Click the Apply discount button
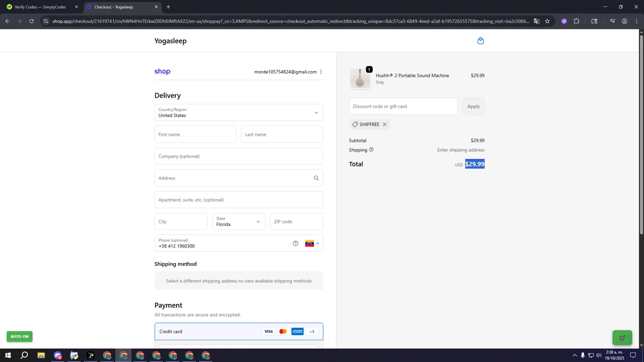 point(474,106)
